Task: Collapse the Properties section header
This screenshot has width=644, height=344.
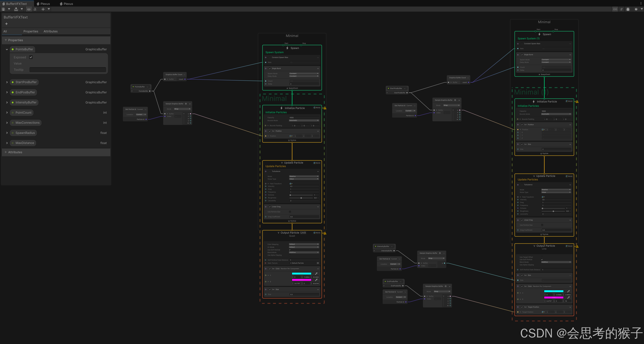Action: pos(6,40)
